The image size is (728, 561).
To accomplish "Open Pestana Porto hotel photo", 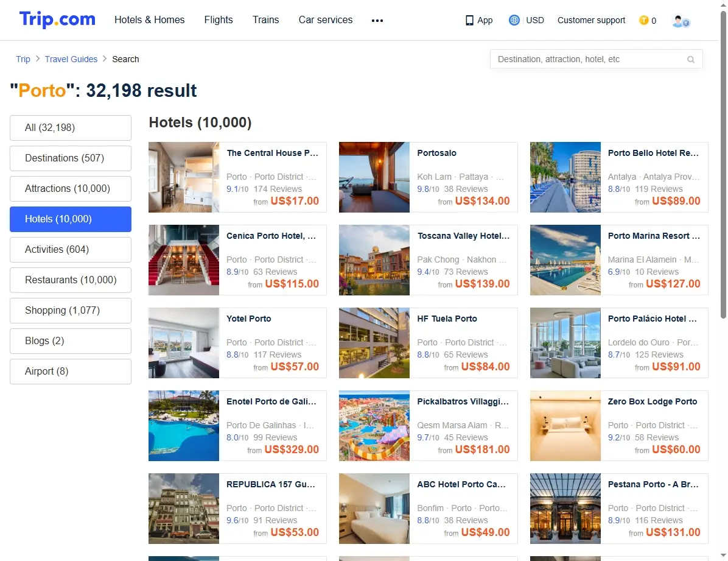I will [565, 508].
